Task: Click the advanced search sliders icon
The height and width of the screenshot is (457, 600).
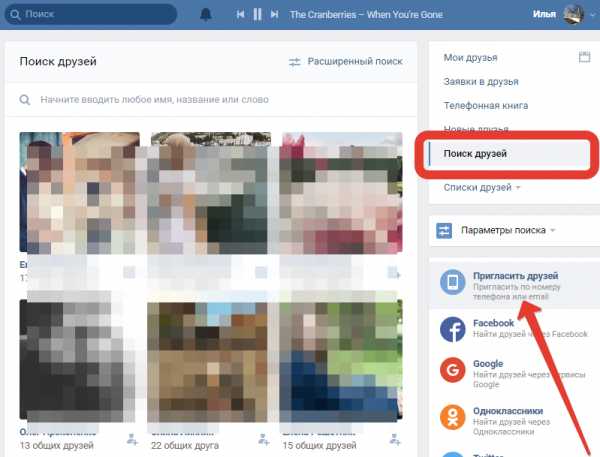Action: pos(295,62)
